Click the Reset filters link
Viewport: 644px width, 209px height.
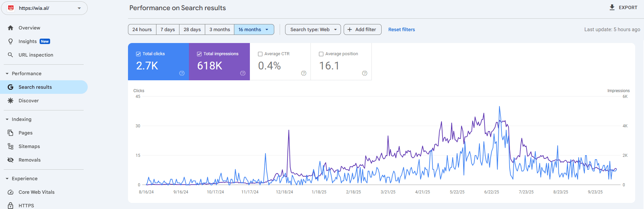[401, 29]
